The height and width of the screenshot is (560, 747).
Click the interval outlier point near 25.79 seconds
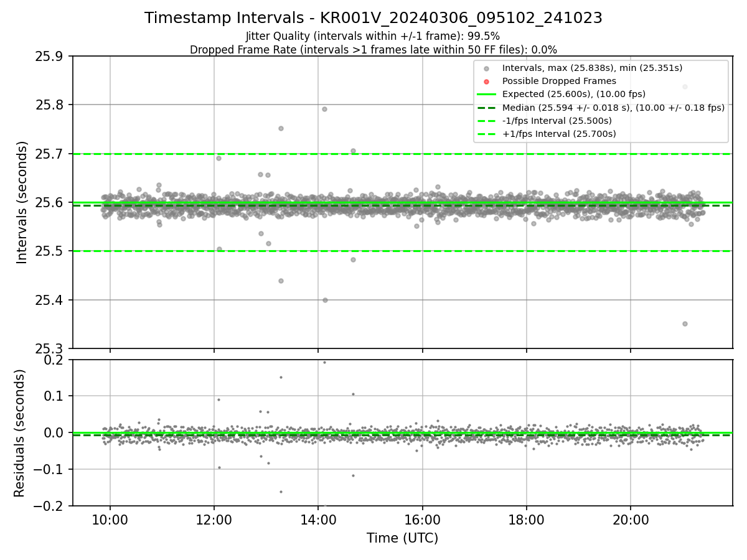point(324,109)
